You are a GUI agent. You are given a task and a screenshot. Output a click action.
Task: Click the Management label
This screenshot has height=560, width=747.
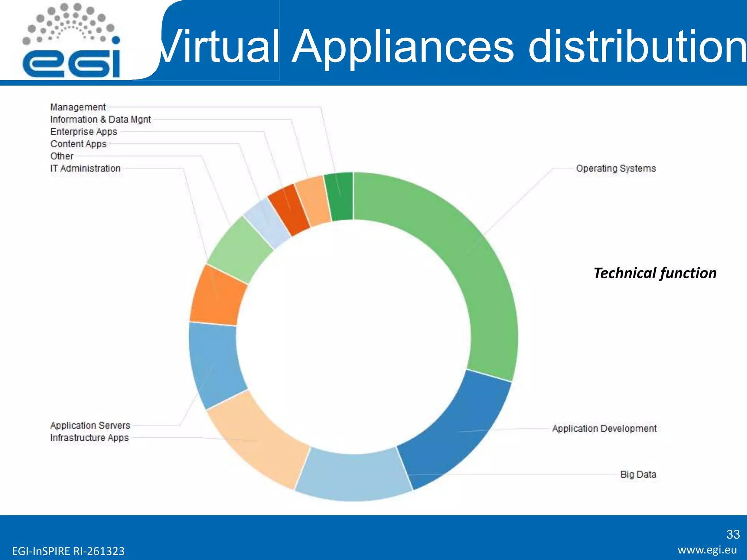point(78,107)
